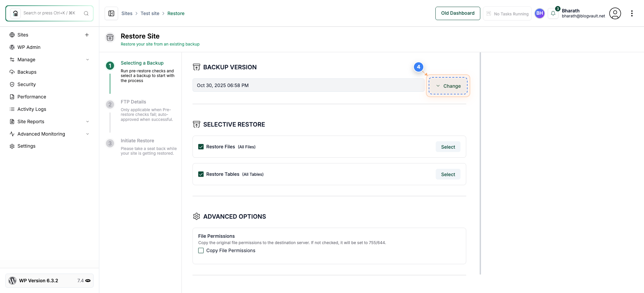This screenshot has width=644, height=293.
Task: Click the sidebar collapse panel icon
Action: tap(111, 13)
